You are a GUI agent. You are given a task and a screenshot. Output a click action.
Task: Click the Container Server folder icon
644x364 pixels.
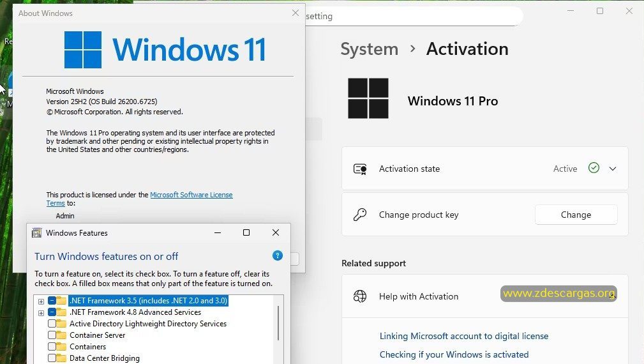(62, 335)
